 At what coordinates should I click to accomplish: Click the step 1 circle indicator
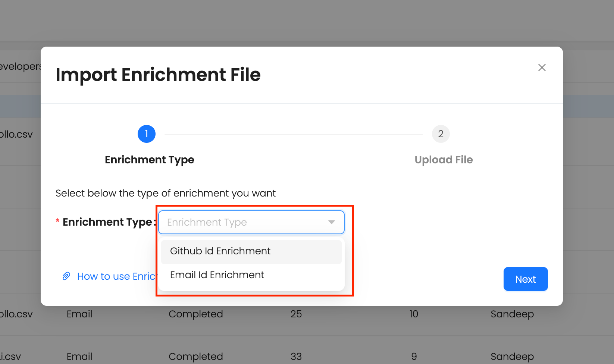coord(147,134)
